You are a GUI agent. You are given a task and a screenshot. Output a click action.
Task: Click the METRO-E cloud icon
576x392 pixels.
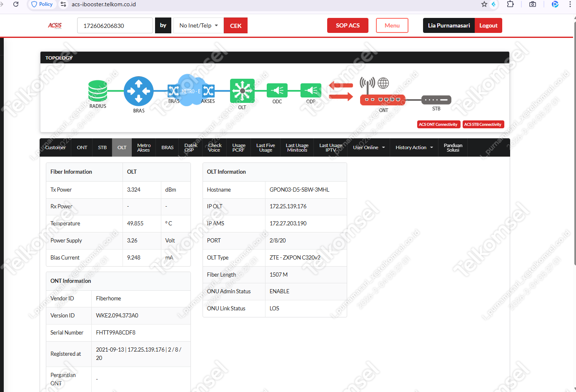click(191, 90)
